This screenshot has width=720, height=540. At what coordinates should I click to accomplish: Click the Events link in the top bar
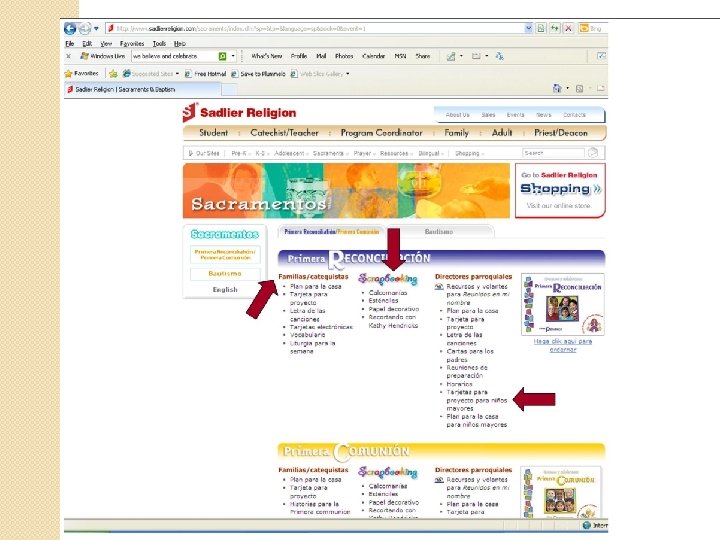[515, 115]
